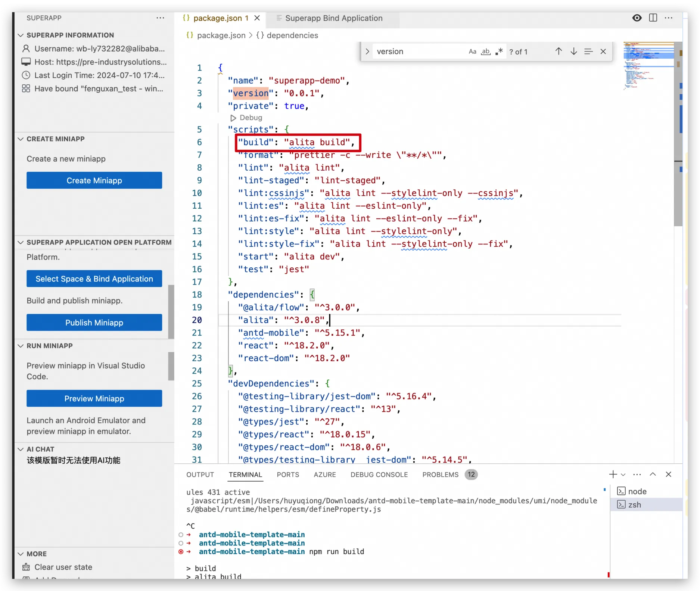Open SUPERAPP sidebar more actions menu
700x591 pixels.
[x=160, y=18]
